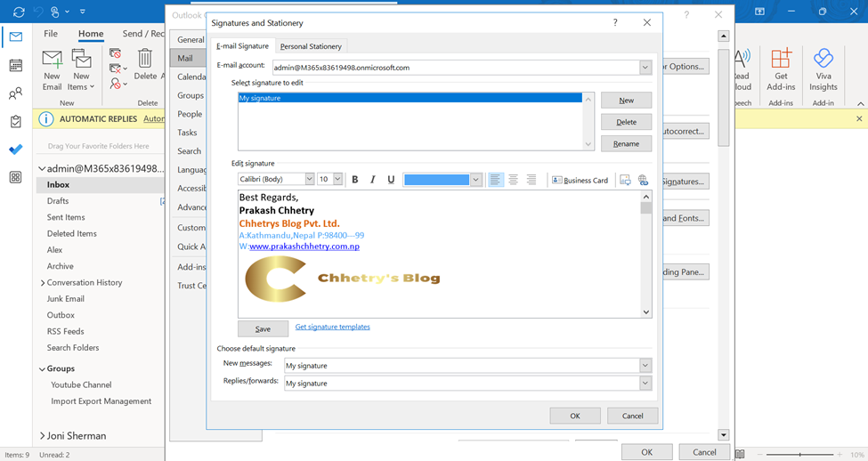Toggle Bold in signature editor
This screenshot has height=461, width=868.
click(x=355, y=179)
